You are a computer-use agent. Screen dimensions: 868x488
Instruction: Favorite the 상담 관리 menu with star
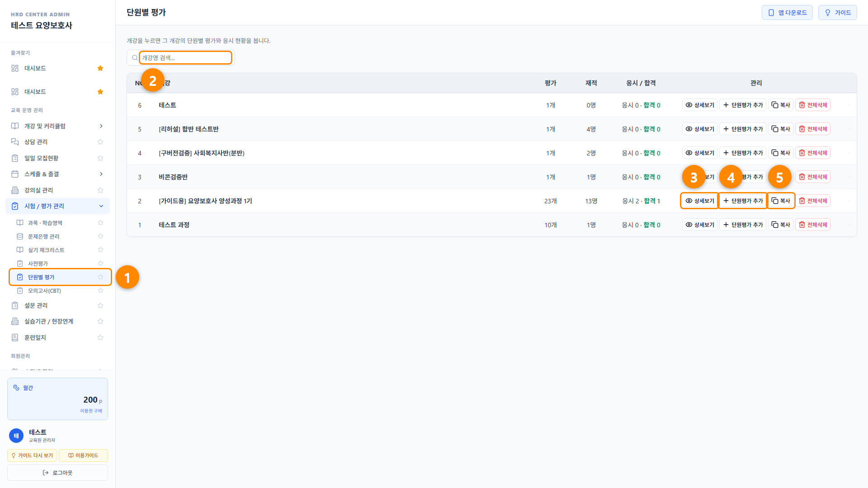(100, 142)
